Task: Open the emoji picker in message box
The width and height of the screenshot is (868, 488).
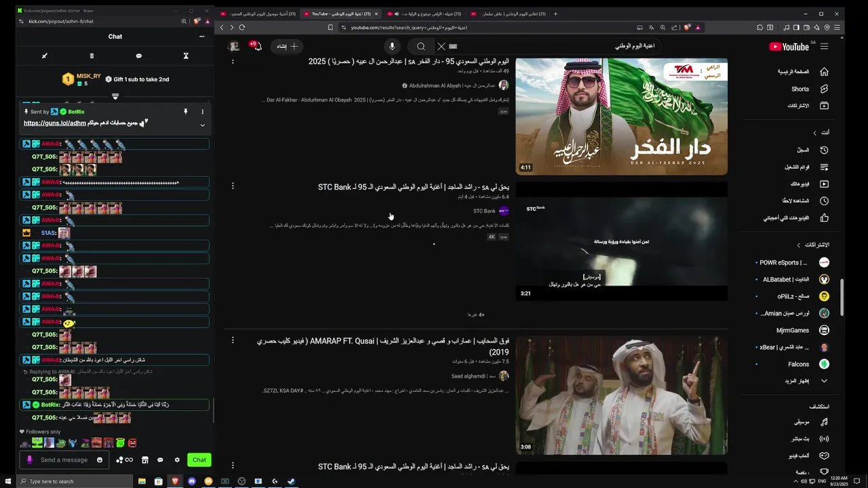Action: 100,460
